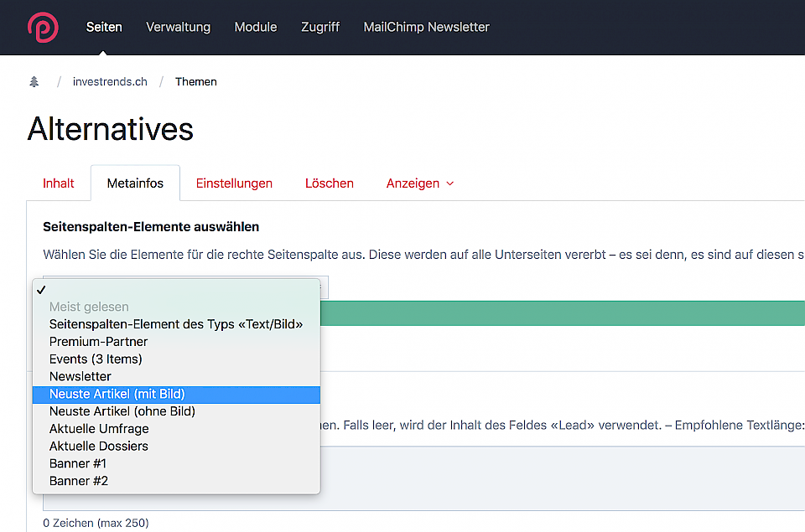Switch to the Inhalt tab
Screen dimensions: 805x532
click(x=59, y=183)
